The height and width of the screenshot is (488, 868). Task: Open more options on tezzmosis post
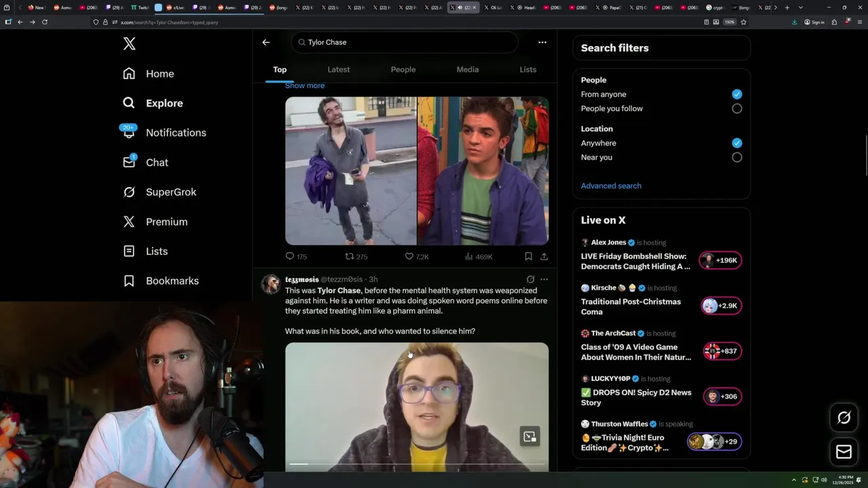coord(544,279)
